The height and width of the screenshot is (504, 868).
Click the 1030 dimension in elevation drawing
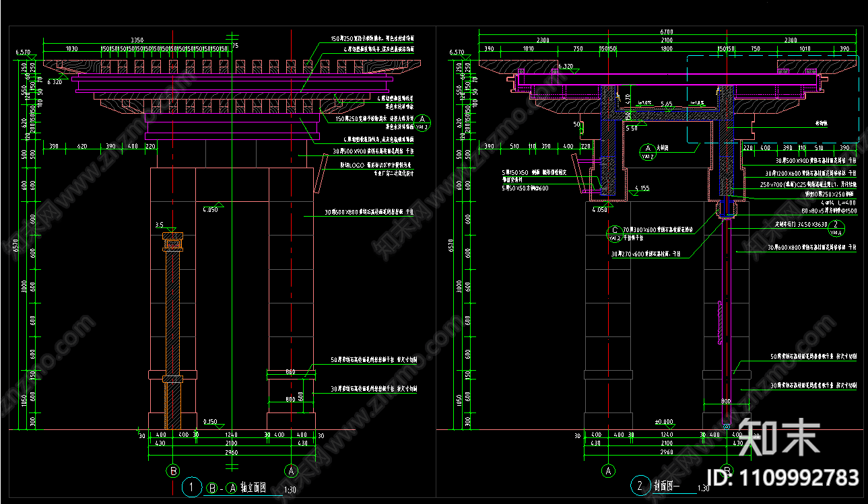[x=71, y=49]
